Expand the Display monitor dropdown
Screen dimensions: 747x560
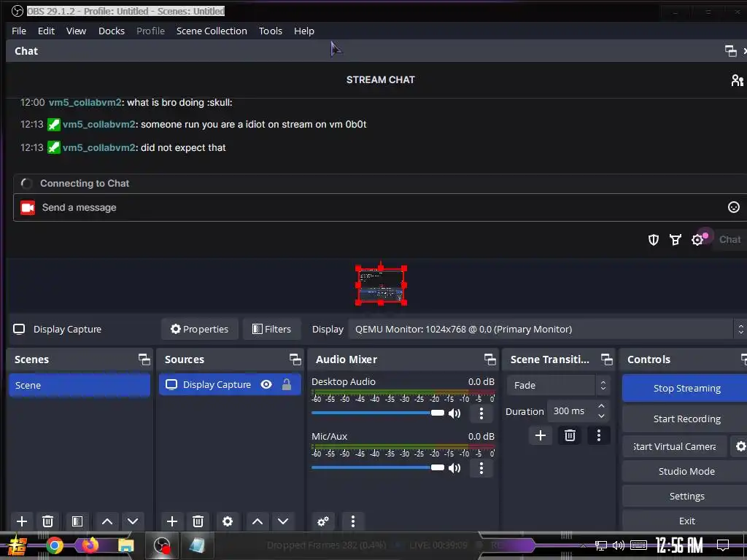(x=547, y=329)
